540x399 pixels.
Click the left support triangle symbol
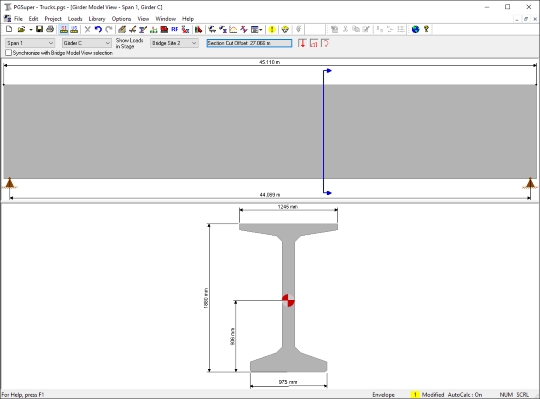coord(10,183)
